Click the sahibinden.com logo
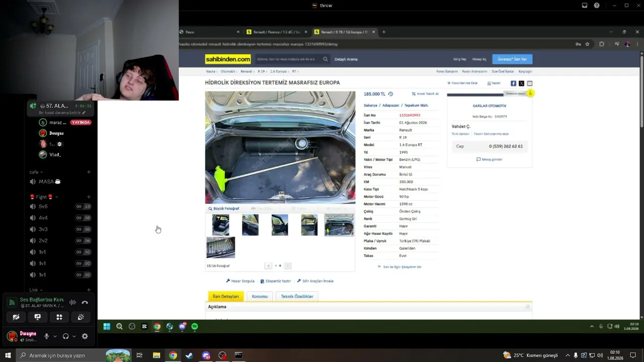This screenshot has width=644, height=362. [x=228, y=59]
